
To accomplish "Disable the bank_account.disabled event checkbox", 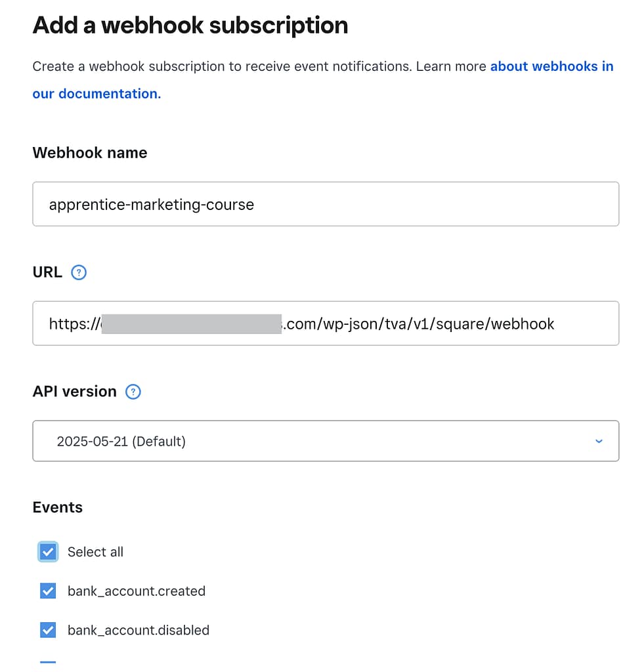I will [x=48, y=631].
